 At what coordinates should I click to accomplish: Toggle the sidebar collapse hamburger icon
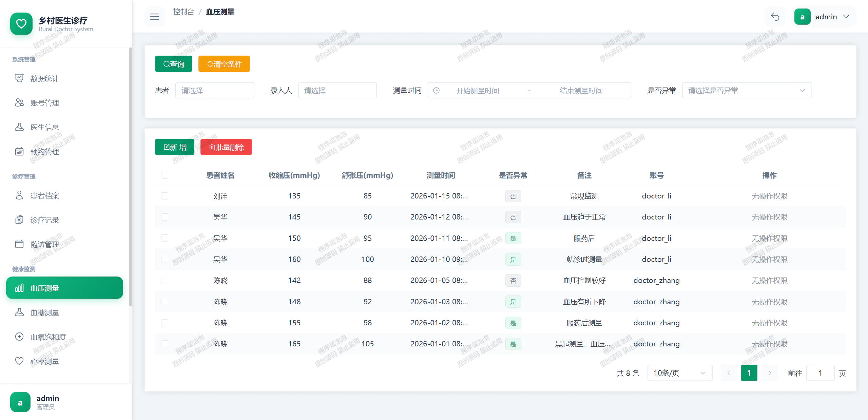[155, 17]
